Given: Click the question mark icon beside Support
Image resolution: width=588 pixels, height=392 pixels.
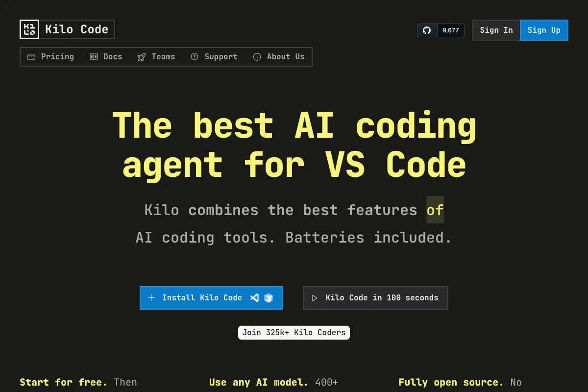Looking at the screenshot, I should click(x=195, y=57).
